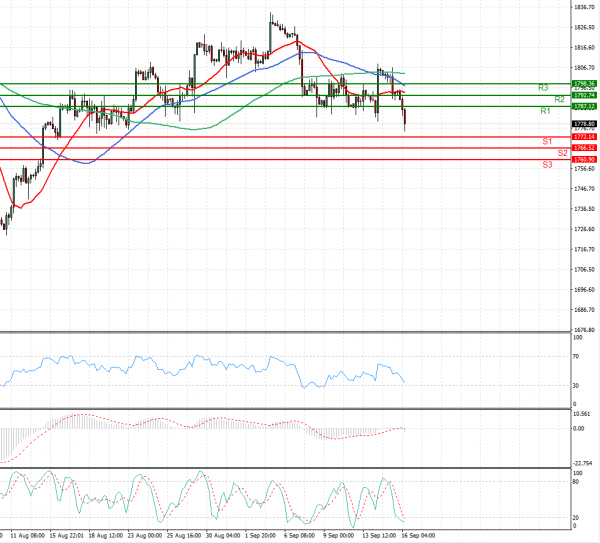Click the 16 Sep 04:00 time label
The image size is (600, 543).
pos(418,535)
